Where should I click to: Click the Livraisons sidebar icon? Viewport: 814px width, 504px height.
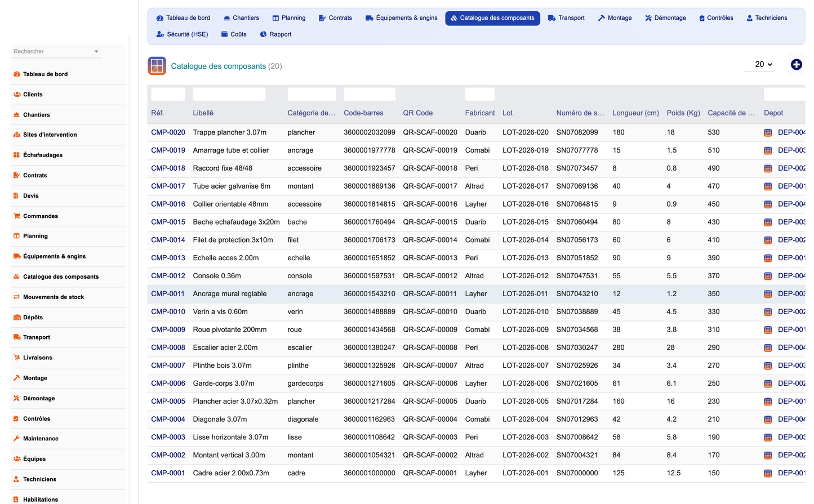17,358
